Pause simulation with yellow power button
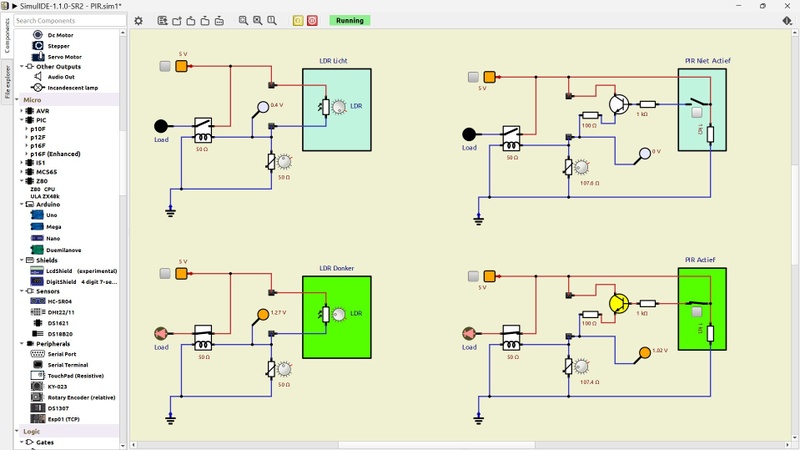The width and height of the screenshot is (800, 450). coord(298,20)
